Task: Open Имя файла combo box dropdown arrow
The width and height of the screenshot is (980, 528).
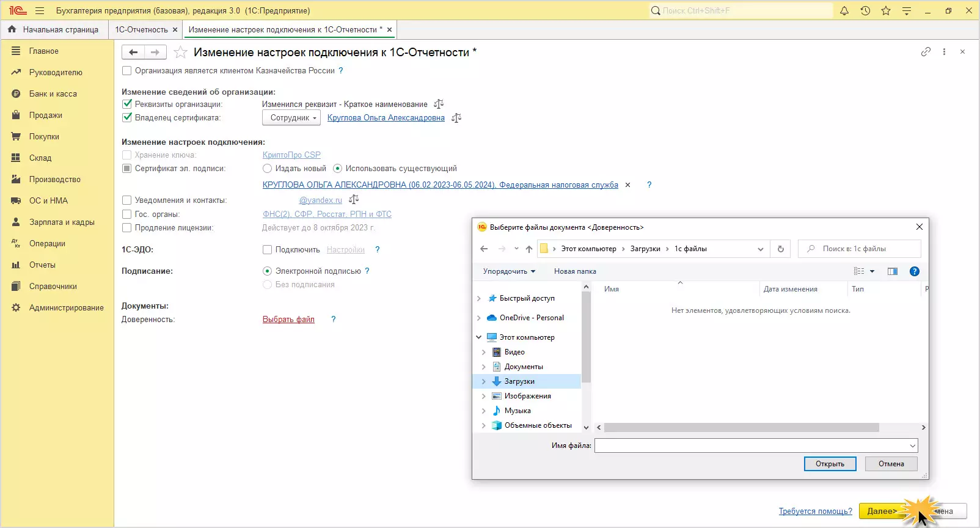Action: point(913,446)
